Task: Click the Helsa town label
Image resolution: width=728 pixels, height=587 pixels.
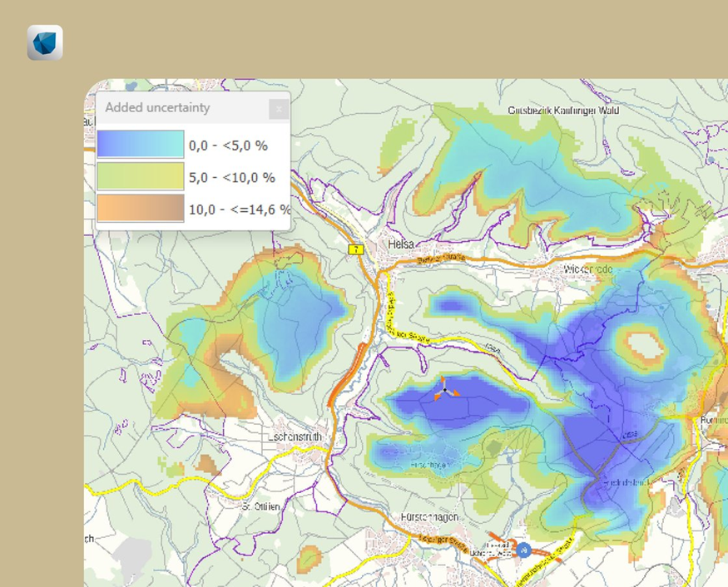Action: (403, 245)
